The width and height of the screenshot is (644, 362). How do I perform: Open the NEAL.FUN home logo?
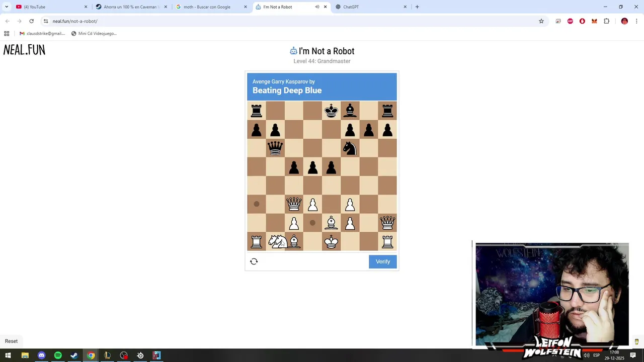(x=24, y=50)
